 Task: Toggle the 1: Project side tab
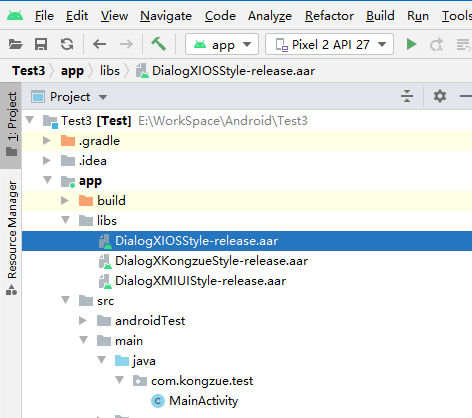11,125
